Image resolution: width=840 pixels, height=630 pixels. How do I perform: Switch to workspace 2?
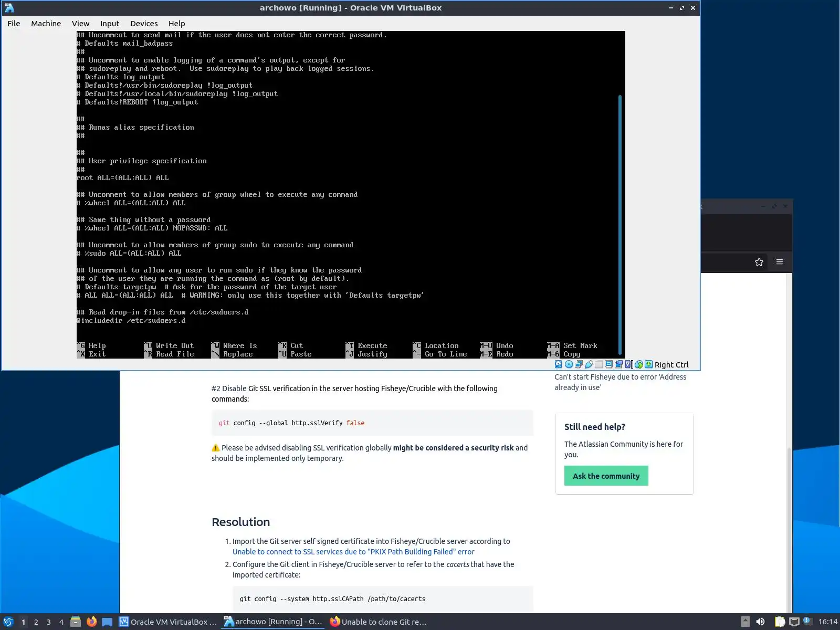tap(36, 622)
